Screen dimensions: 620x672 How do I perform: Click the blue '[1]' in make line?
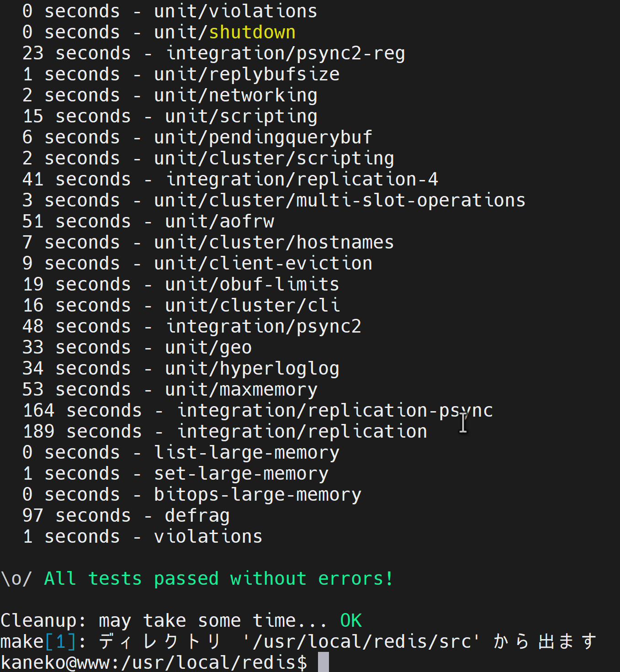coord(60,642)
